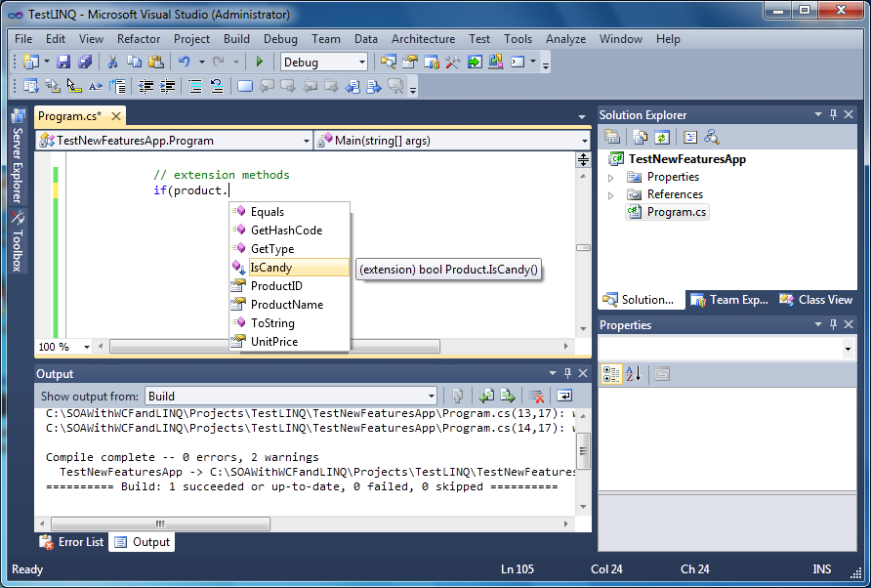Select IsCandy in the IntelliSense list
This screenshot has height=588, width=871.
(x=290, y=268)
